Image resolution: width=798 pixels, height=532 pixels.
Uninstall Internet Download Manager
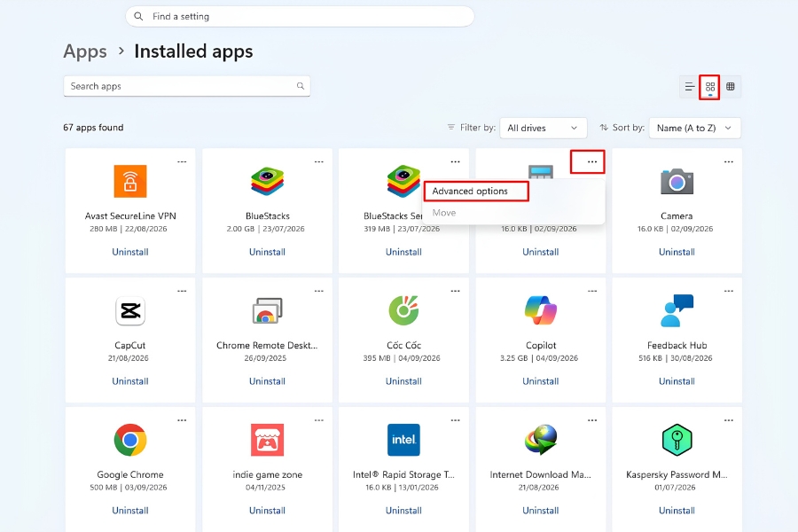click(541, 511)
